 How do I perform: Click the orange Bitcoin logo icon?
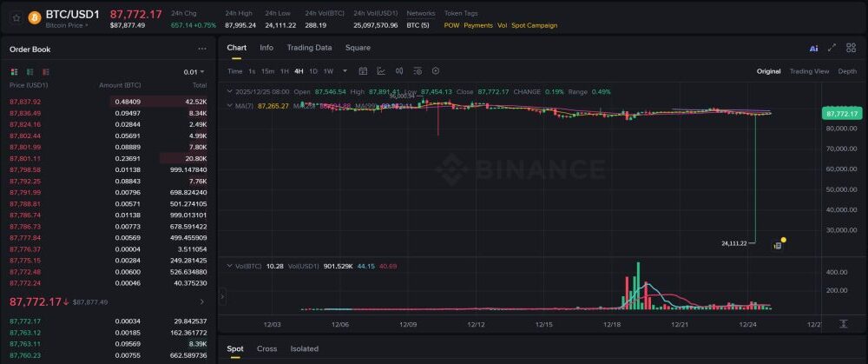click(35, 17)
